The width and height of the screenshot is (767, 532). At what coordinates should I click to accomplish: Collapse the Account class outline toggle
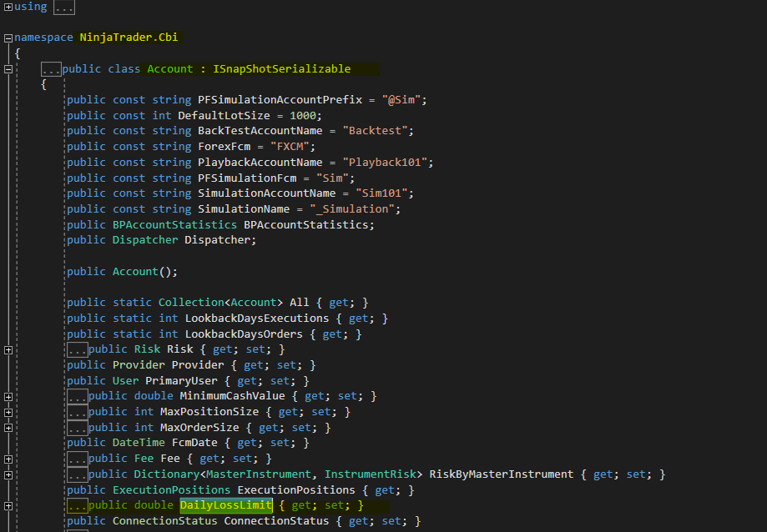click(x=8, y=69)
